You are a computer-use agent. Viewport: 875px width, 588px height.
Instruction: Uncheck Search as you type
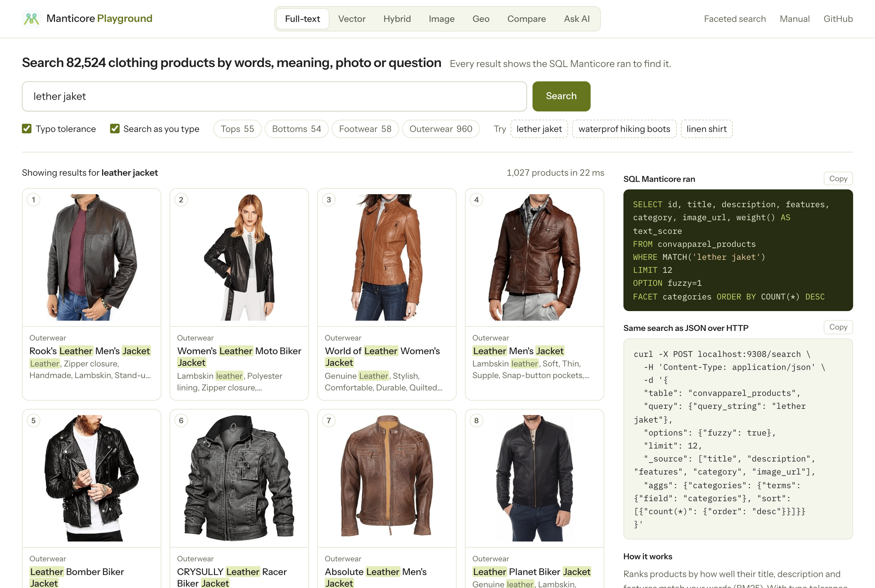(x=115, y=129)
